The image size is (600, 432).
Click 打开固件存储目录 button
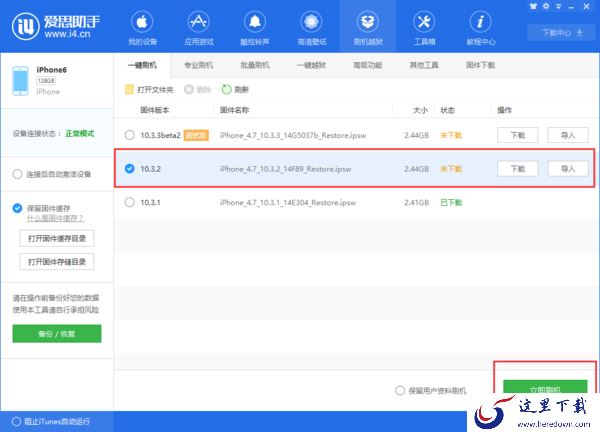coord(57,262)
